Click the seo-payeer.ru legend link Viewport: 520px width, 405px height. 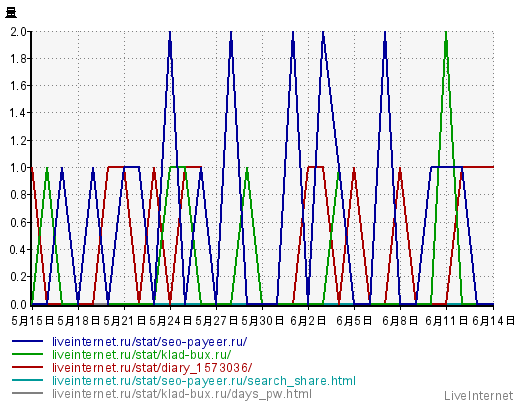(149, 342)
